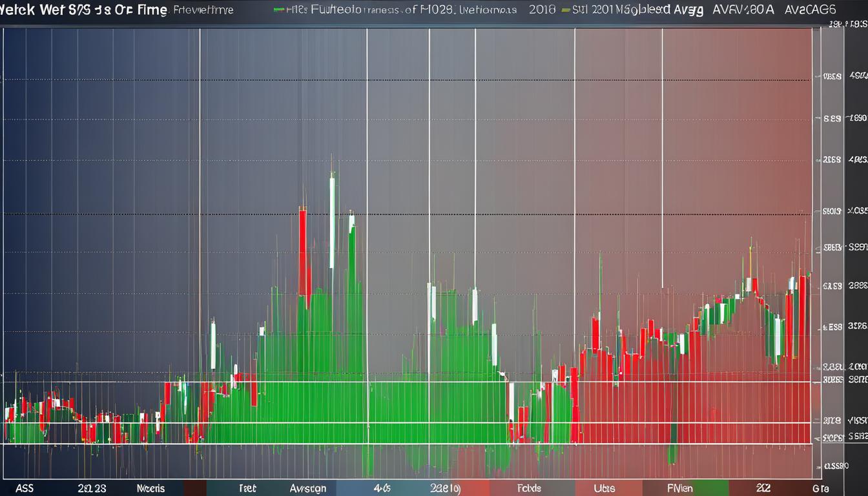Viewport: 868px width, 496px height.
Task: Click the yellow-green legend marker before SUI
Action: coord(566,10)
